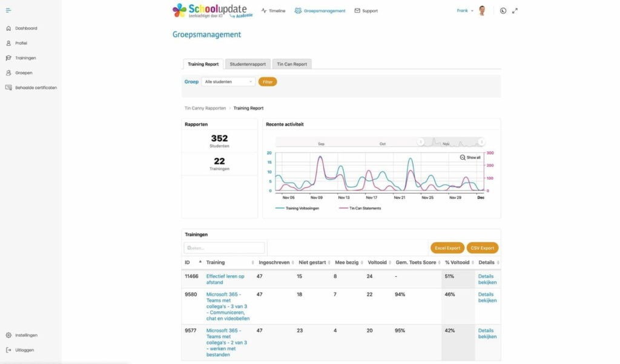
Task: Click the Recente activiteit panel title
Action: click(x=285, y=125)
